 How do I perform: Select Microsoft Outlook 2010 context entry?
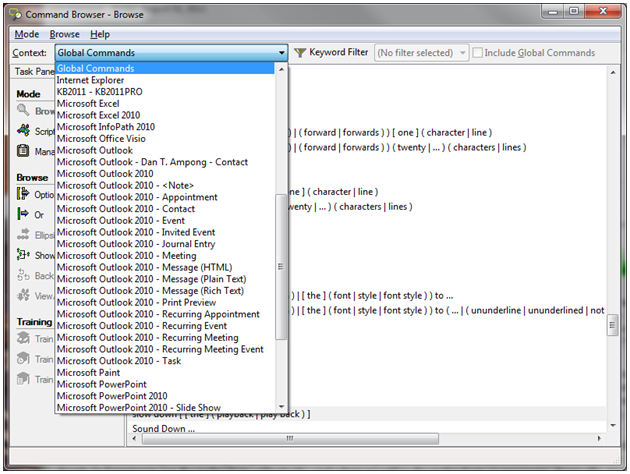pos(165,174)
